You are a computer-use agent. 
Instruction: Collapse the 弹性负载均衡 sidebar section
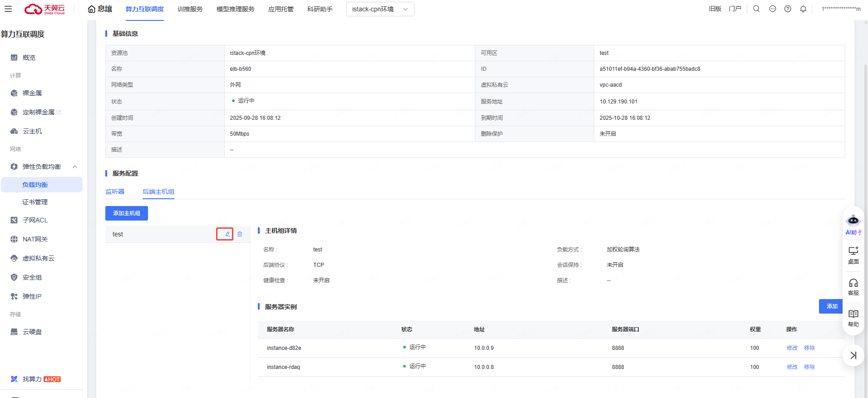pos(75,167)
